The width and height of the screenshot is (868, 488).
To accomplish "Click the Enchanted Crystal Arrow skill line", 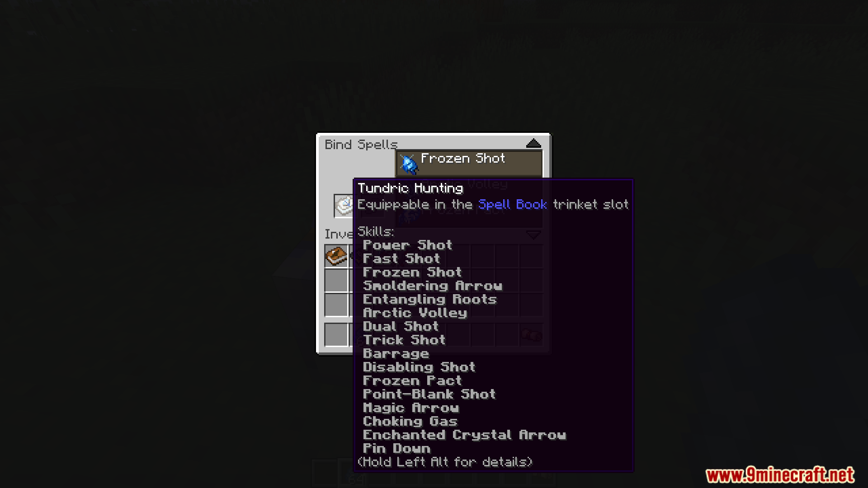I will pyautogui.click(x=464, y=435).
